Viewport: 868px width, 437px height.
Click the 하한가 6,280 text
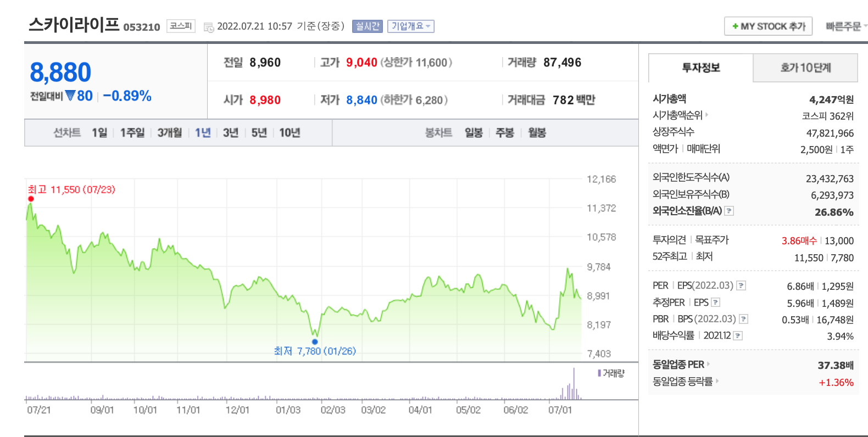coord(414,100)
